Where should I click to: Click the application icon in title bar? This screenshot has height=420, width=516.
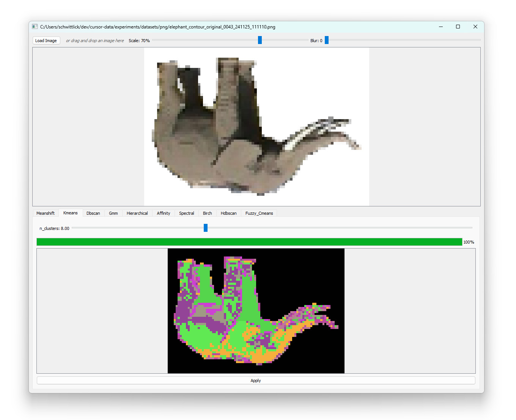pyautogui.click(x=35, y=27)
